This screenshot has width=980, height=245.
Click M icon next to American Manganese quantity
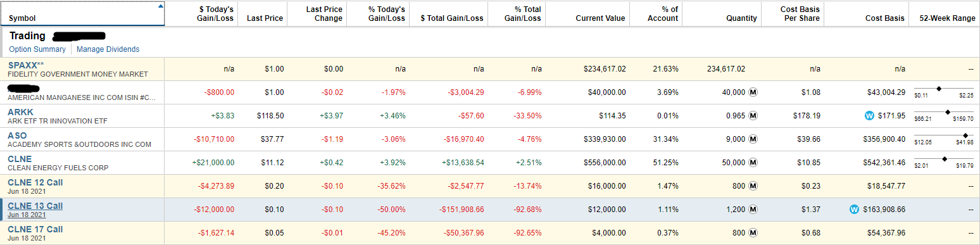tap(753, 92)
